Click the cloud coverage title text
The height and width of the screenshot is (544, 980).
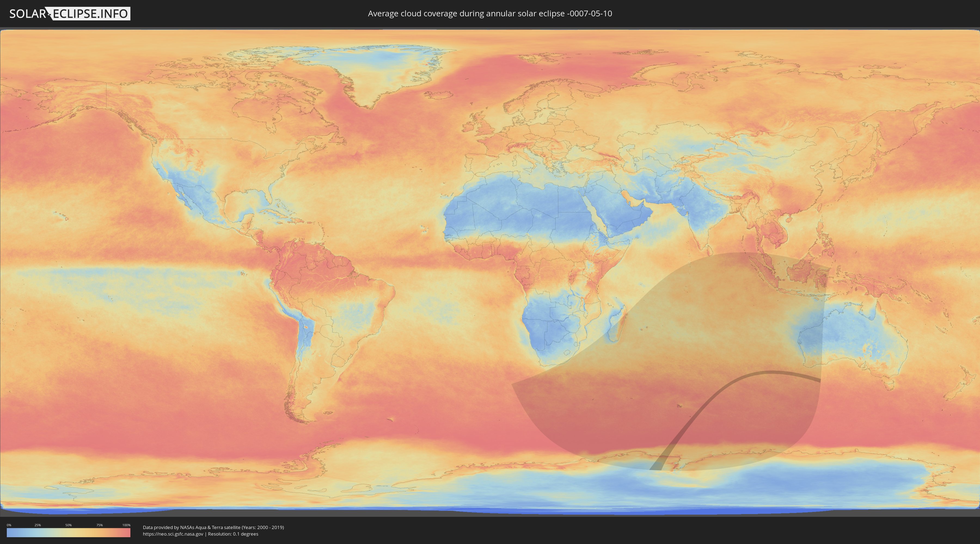490,14
